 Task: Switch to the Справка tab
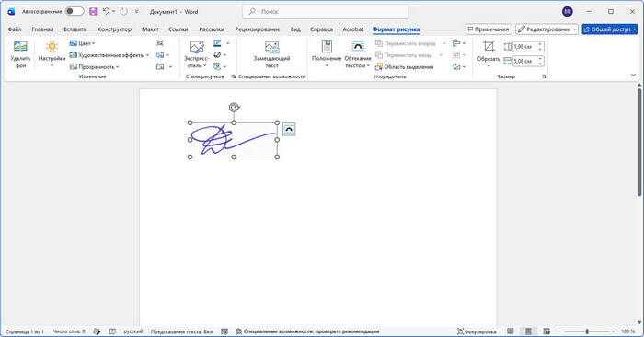coord(321,29)
